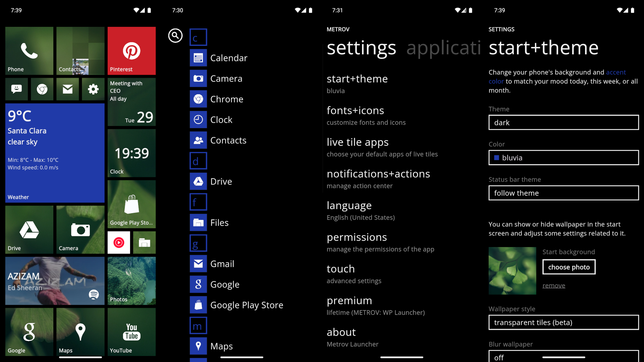Launch Gmail from the app drawer
The height and width of the screenshot is (362, 644).
point(222,264)
